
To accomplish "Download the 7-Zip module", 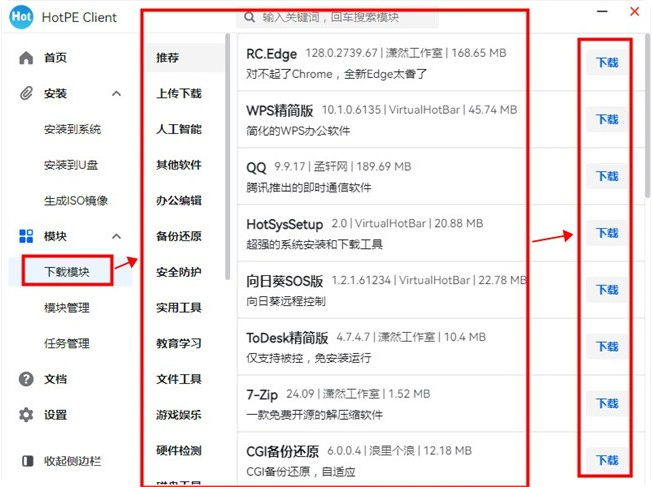I will 607,403.
